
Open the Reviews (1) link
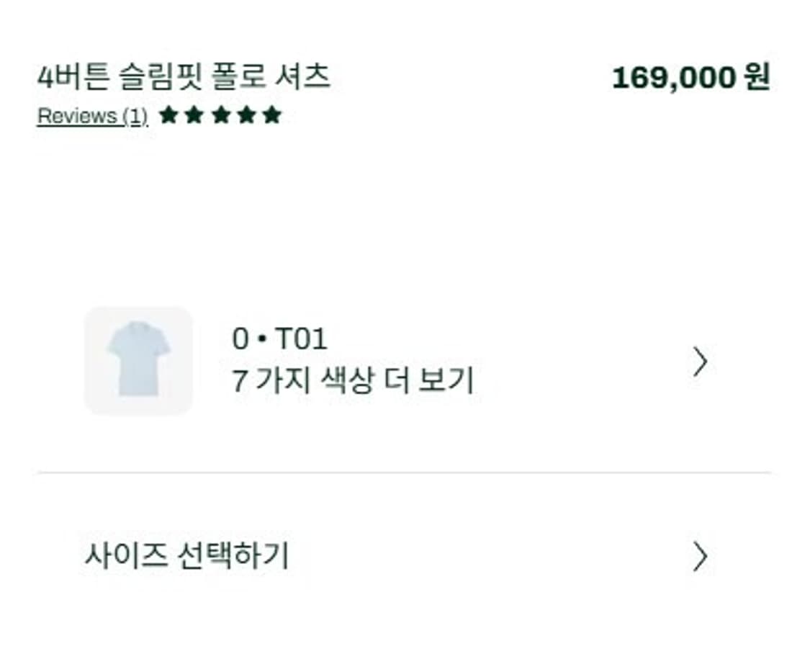91,116
